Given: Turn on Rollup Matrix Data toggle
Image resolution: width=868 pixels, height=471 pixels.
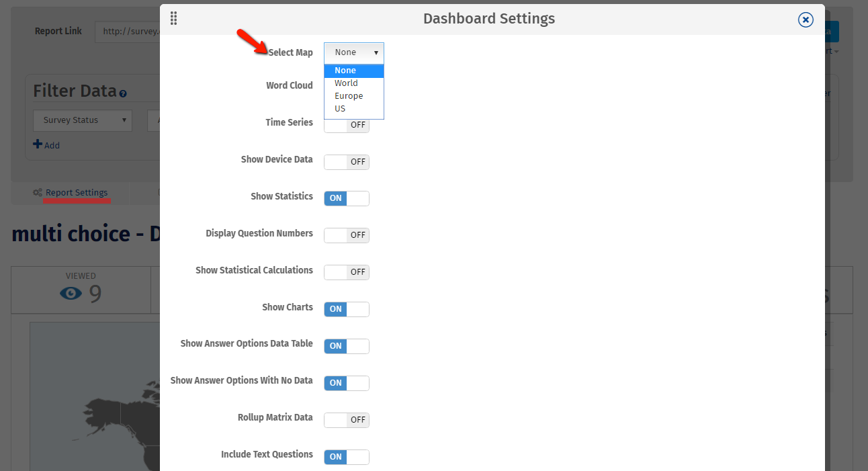Looking at the screenshot, I should click(x=347, y=420).
